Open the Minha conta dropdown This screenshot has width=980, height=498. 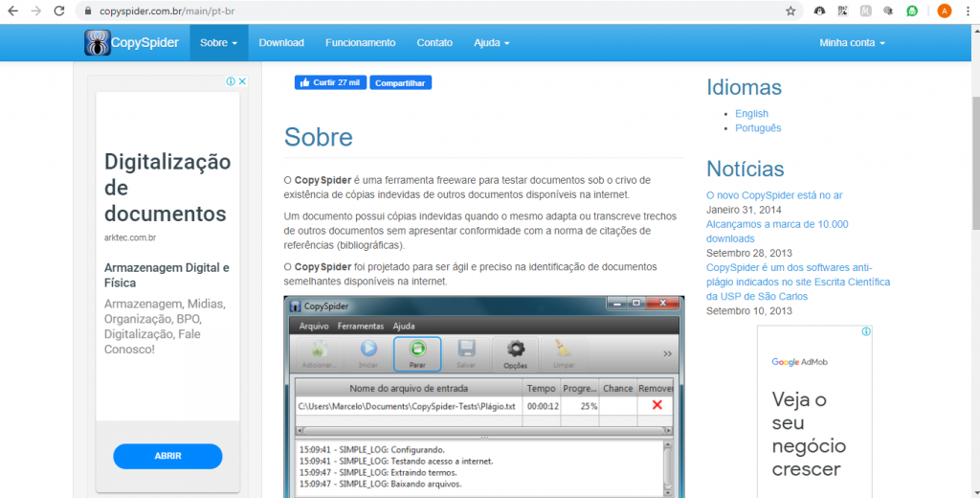tap(852, 42)
